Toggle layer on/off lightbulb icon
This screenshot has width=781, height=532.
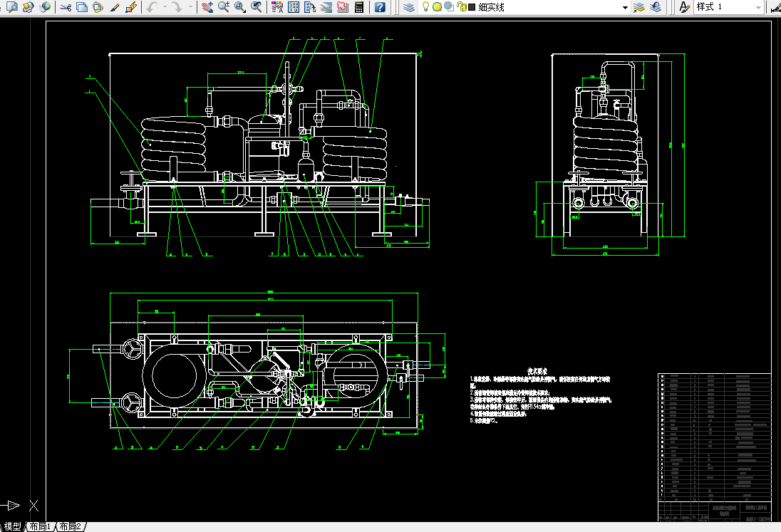(x=426, y=7)
